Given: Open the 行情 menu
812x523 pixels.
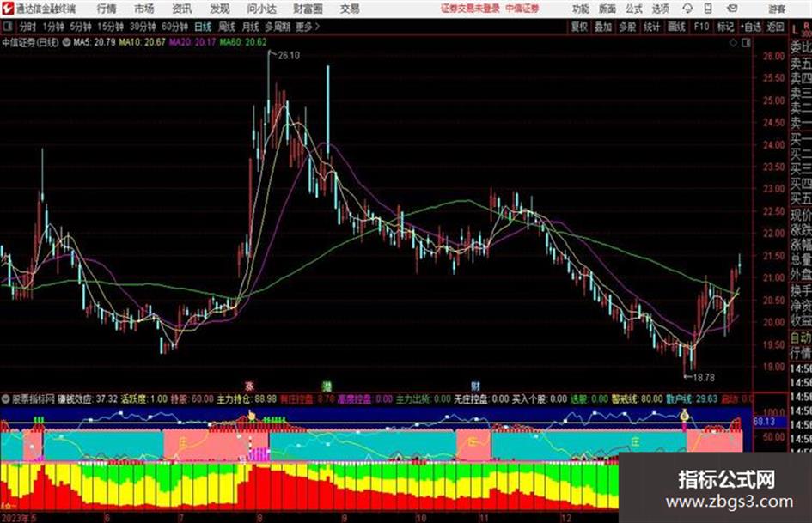Looking at the screenshot, I should 107,9.
